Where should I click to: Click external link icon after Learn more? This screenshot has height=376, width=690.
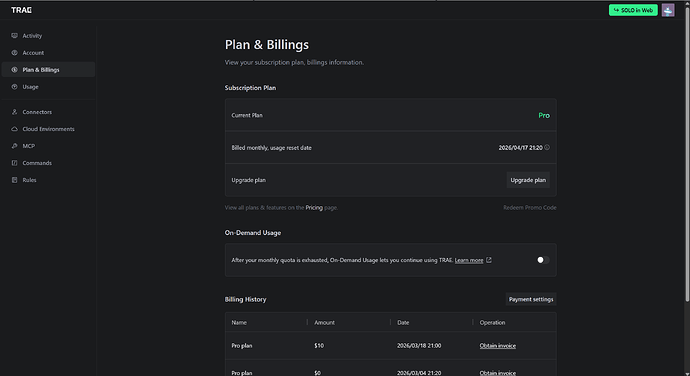point(488,260)
